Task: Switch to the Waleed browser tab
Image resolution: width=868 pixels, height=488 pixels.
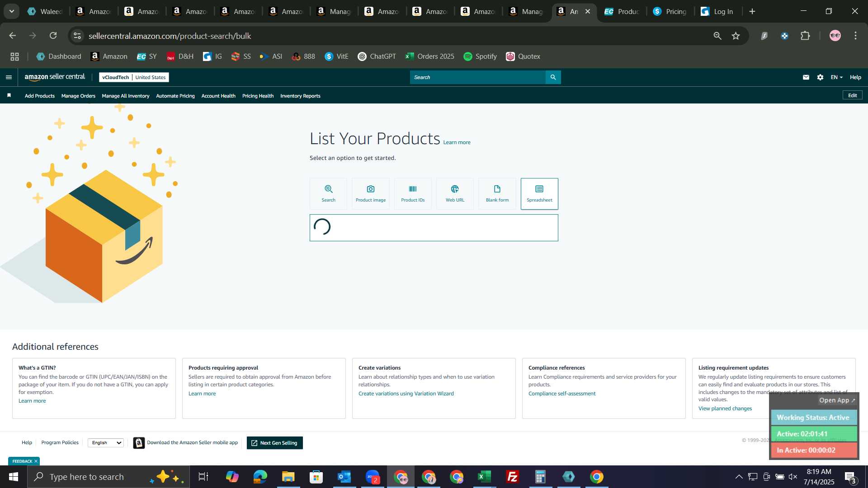Action: [45, 12]
